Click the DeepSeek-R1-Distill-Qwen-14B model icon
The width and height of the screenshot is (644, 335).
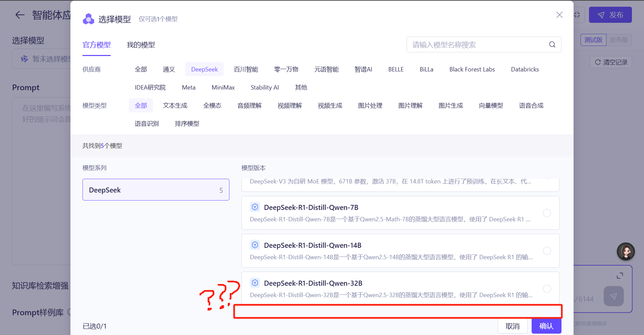tap(255, 245)
